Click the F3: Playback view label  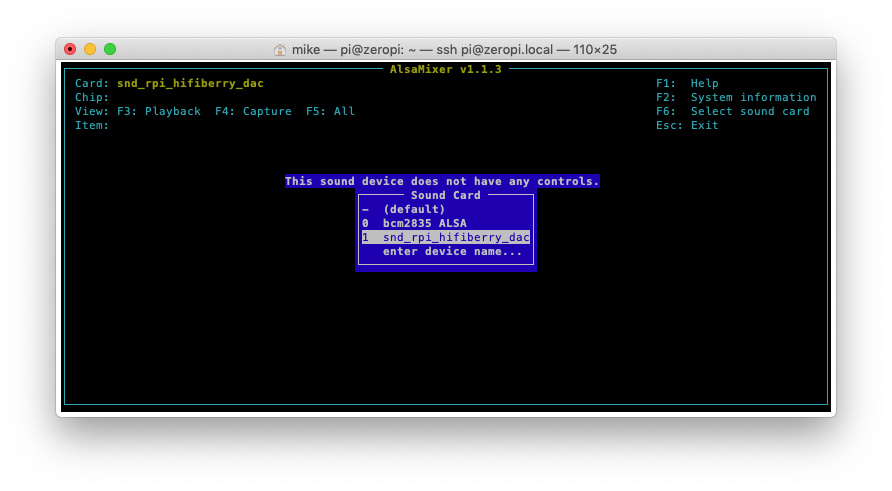coord(159,112)
